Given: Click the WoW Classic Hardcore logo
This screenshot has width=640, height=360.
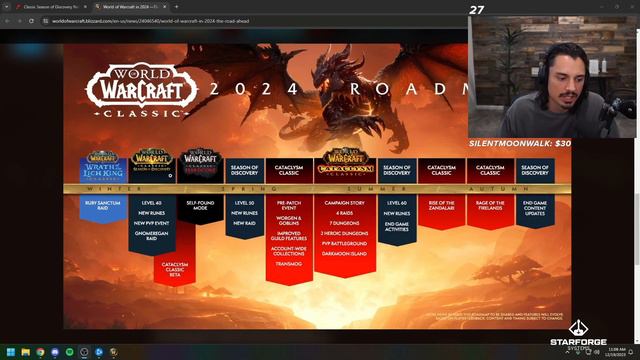Looking at the screenshot, I should point(200,162).
